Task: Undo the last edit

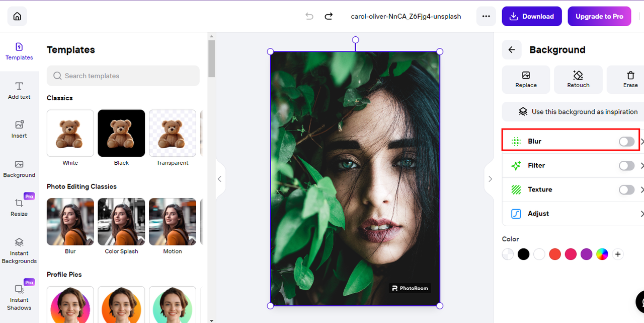Action: [x=309, y=16]
